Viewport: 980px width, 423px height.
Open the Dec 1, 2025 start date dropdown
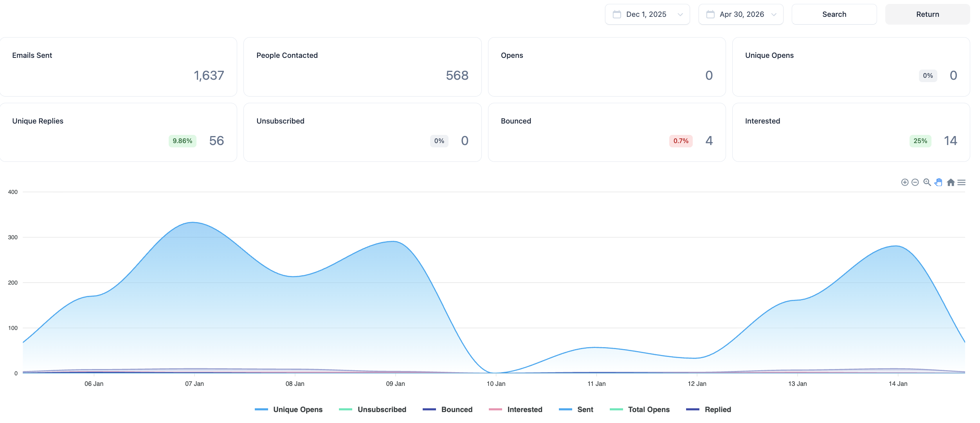pyautogui.click(x=647, y=14)
